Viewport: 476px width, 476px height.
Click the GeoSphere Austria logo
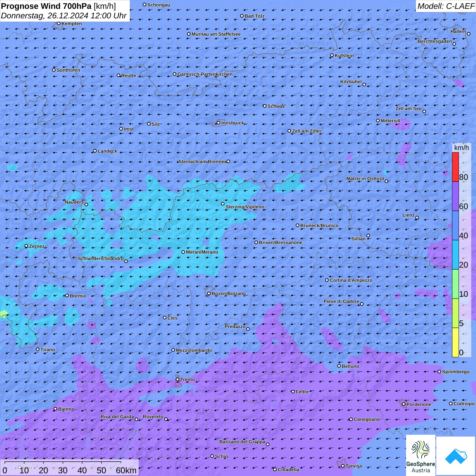coord(421,455)
